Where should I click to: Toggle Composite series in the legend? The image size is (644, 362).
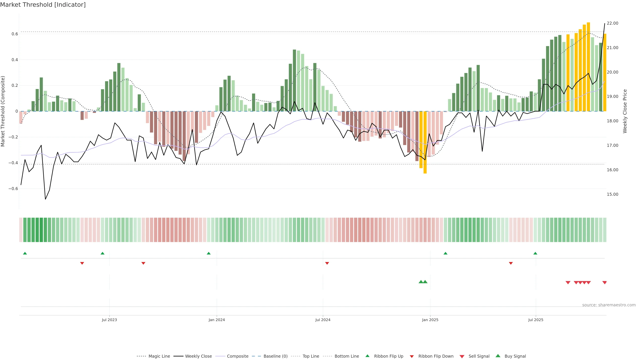click(x=237, y=356)
